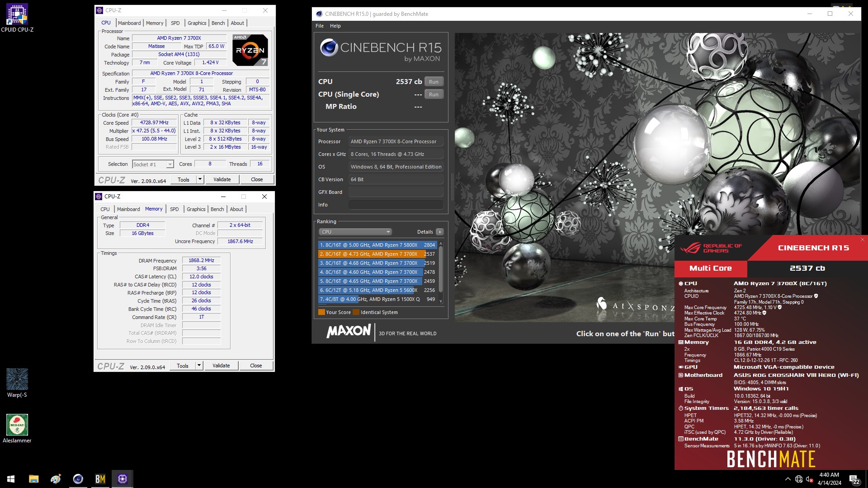Click the MAXON logo
This screenshot has width=868, height=488.
click(349, 331)
